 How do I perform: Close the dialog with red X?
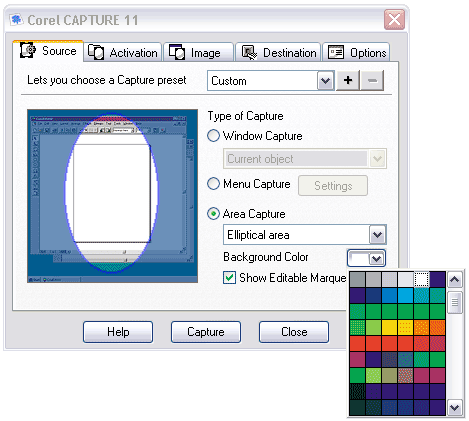click(394, 19)
